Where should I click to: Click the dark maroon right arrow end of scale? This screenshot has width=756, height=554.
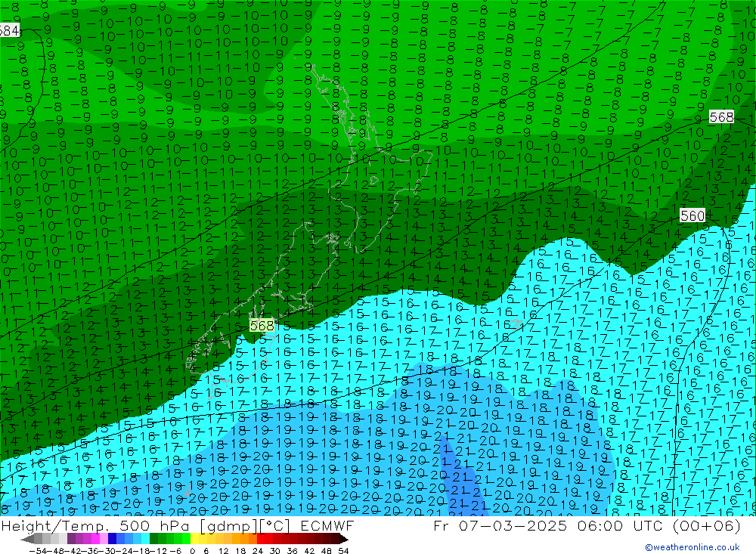point(343,539)
